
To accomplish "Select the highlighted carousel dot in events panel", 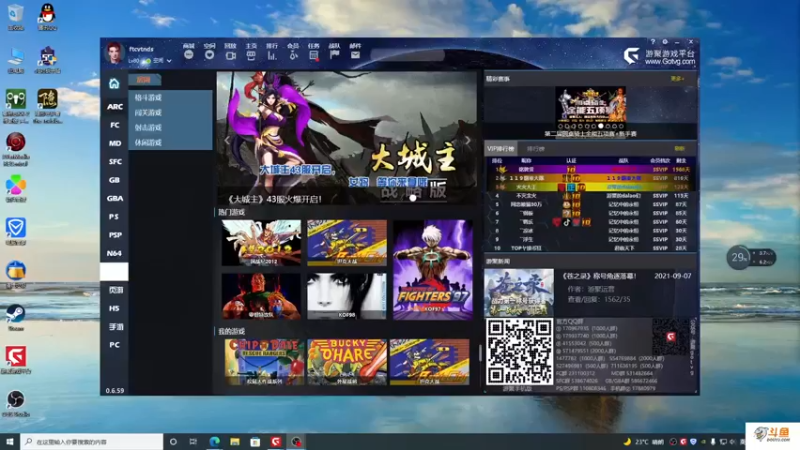I will pyautogui.click(x=601, y=126).
